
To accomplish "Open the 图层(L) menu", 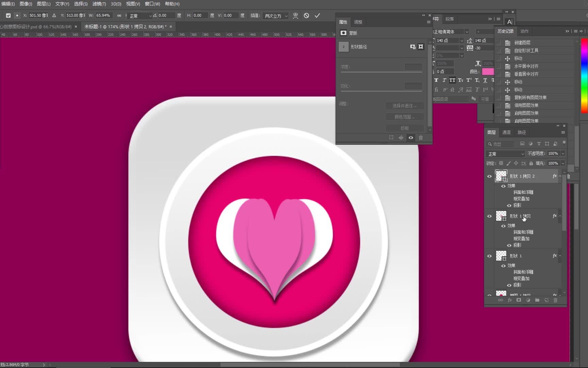I will point(44,4).
